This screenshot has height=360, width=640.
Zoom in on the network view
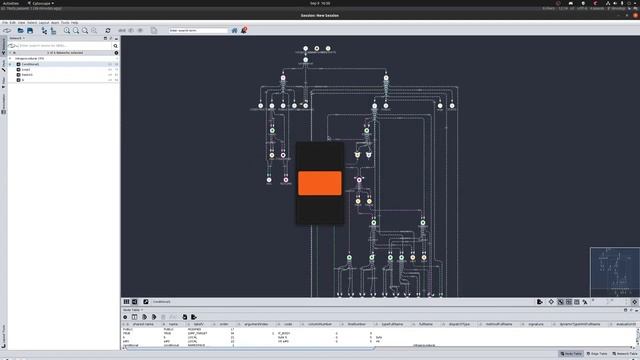tap(67, 31)
